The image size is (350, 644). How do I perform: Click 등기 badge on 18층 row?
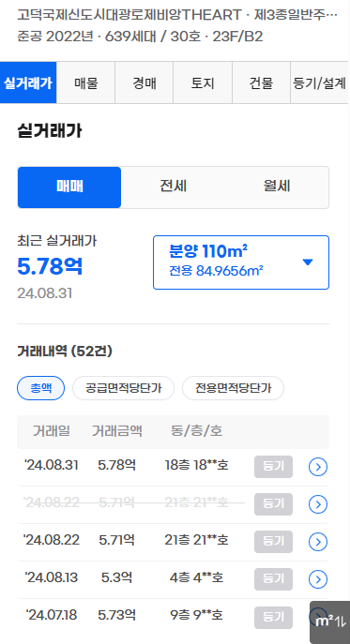(273, 467)
